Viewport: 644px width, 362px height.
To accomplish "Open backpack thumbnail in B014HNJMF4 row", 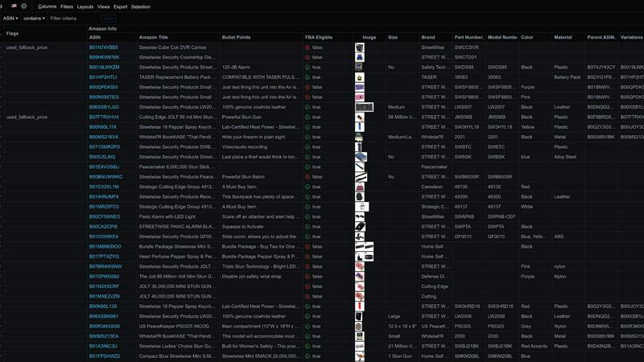I will point(359,196).
